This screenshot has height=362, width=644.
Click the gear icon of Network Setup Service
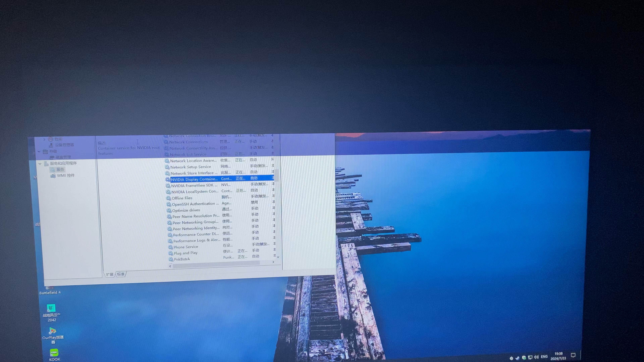(167, 167)
